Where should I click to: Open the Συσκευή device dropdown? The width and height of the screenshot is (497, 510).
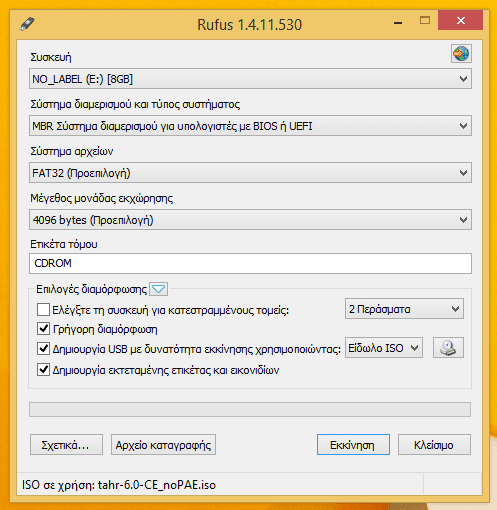(250, 79)
